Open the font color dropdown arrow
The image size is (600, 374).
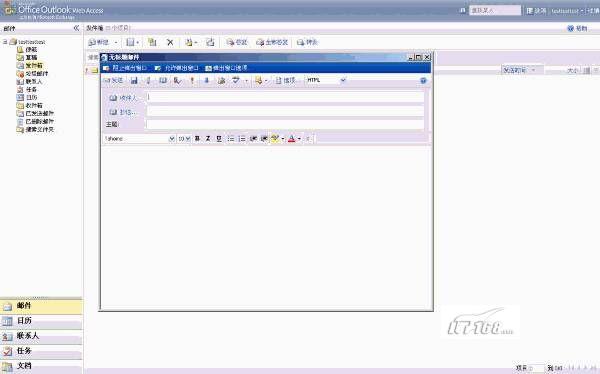(299, 139)
